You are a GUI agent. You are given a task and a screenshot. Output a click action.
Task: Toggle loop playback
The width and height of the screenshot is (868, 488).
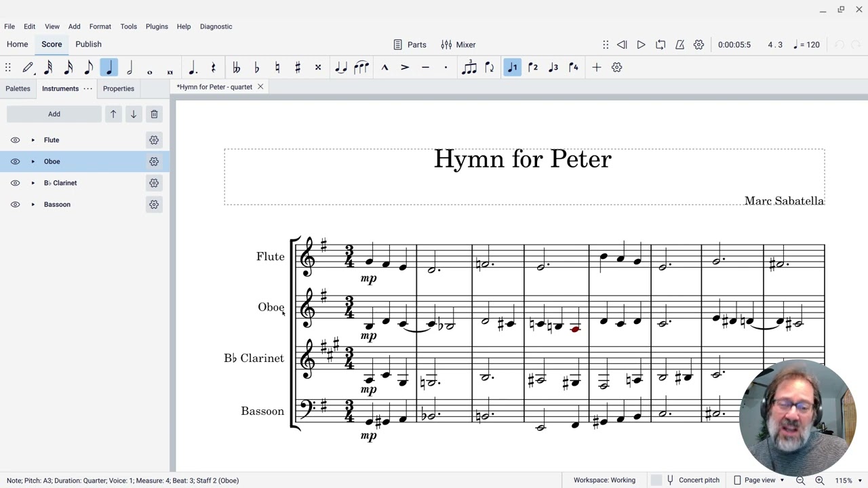(x=660, y=45)
